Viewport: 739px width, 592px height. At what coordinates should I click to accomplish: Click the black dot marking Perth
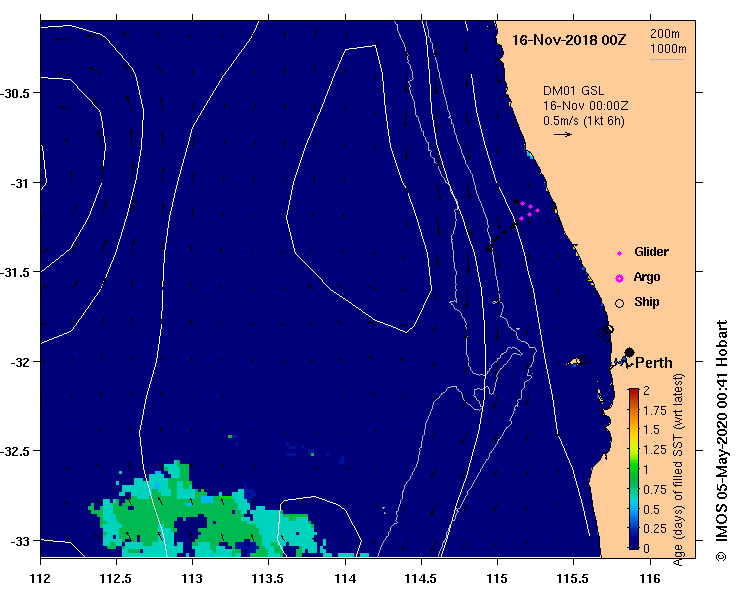tap(629, 352)
